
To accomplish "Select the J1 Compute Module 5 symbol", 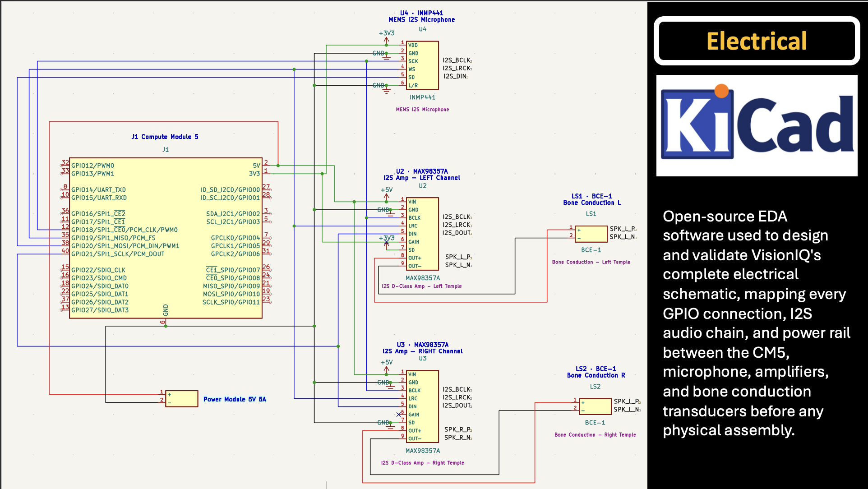I will click(166, 238).
